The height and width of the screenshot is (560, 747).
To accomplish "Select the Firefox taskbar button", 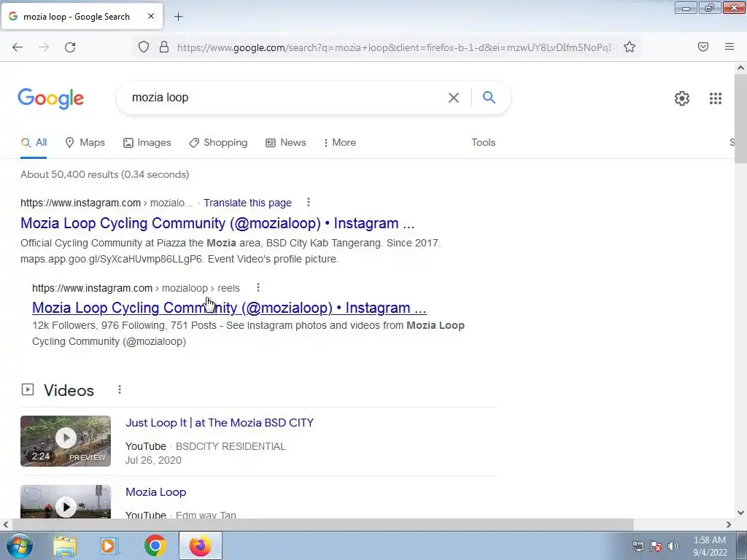I will tap(201, 545).
